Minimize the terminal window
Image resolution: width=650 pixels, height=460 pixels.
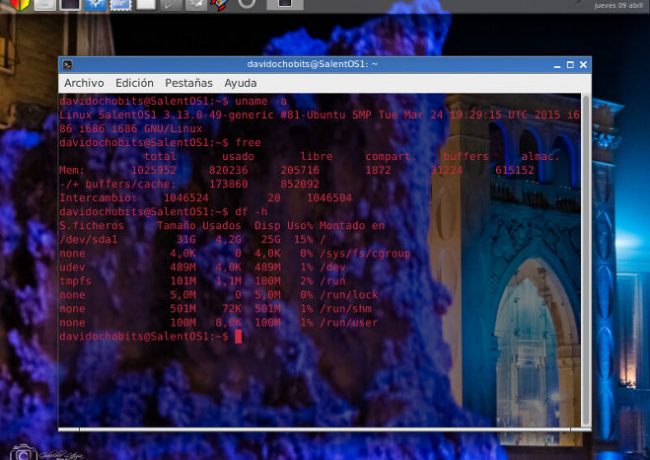[x=556, y=64]
